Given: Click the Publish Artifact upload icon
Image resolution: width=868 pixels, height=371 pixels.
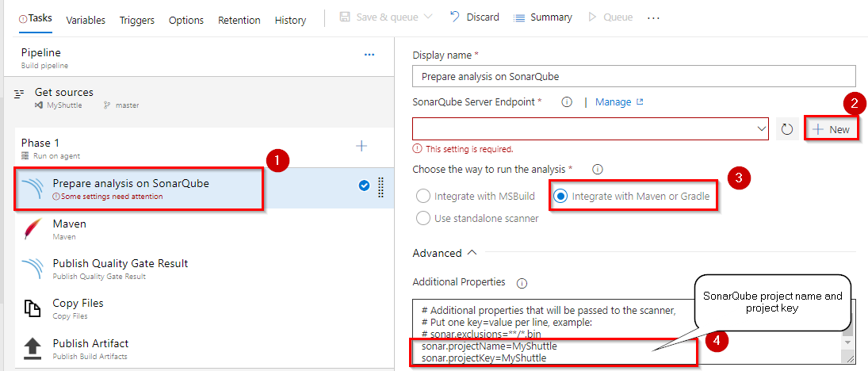Looking at the screenshot, I should [x=33, y=348].
